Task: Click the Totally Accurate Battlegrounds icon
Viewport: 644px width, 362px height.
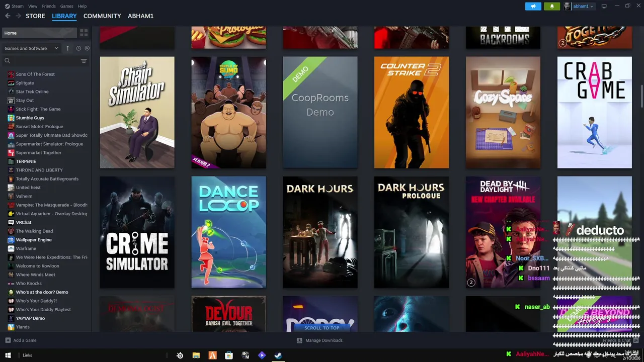Action: point(11,179)
